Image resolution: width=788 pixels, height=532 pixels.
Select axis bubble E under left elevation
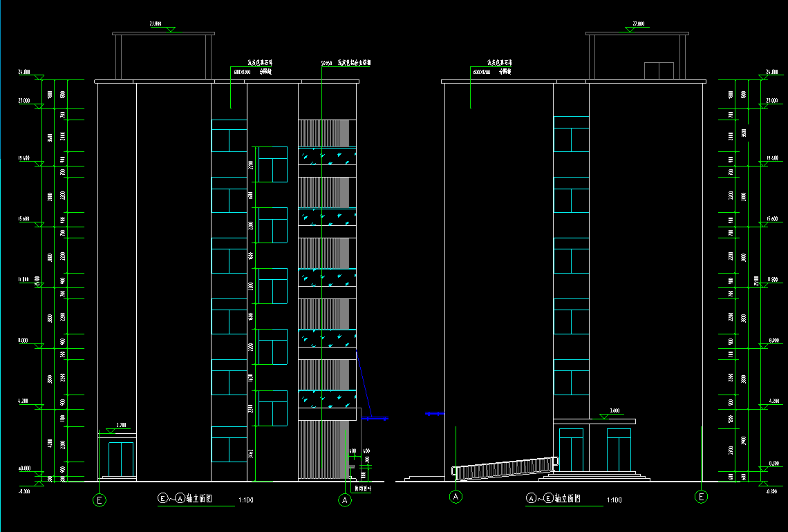[x=100, y=500]
